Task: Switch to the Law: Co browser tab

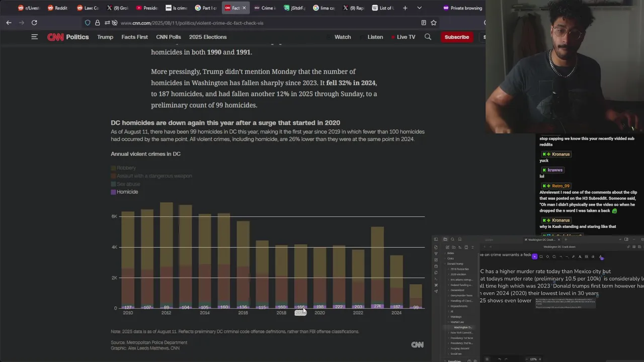Action: (88, 8)
